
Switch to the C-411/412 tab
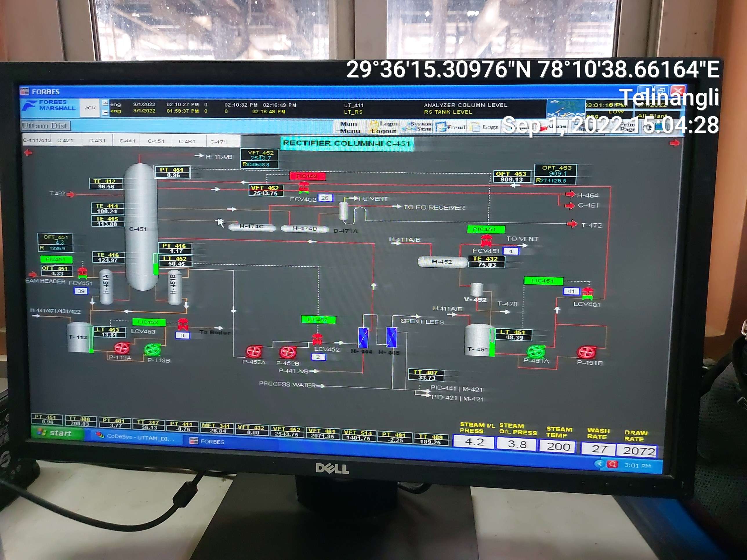click(x=37, y=140)
